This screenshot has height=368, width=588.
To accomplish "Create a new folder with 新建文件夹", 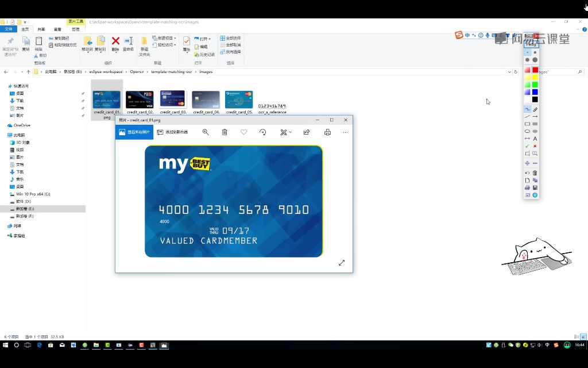I will 144,47.
